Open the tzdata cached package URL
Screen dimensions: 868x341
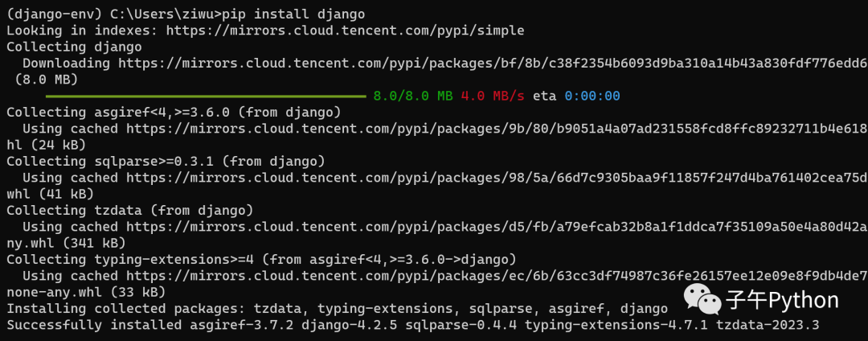pyautogui.click(x=497, y=227)
